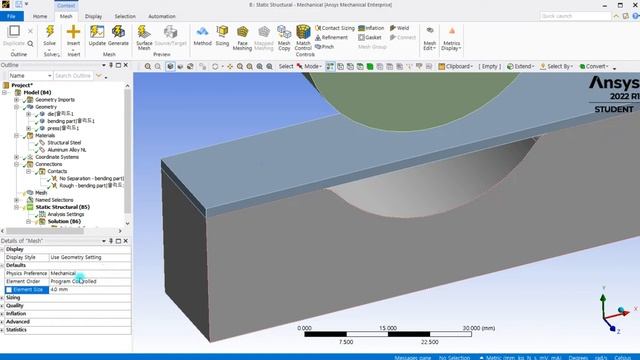Expand the Coordinate Systems node
The image size is (640, 360).
pyautogui.click(x=17, y=157)
